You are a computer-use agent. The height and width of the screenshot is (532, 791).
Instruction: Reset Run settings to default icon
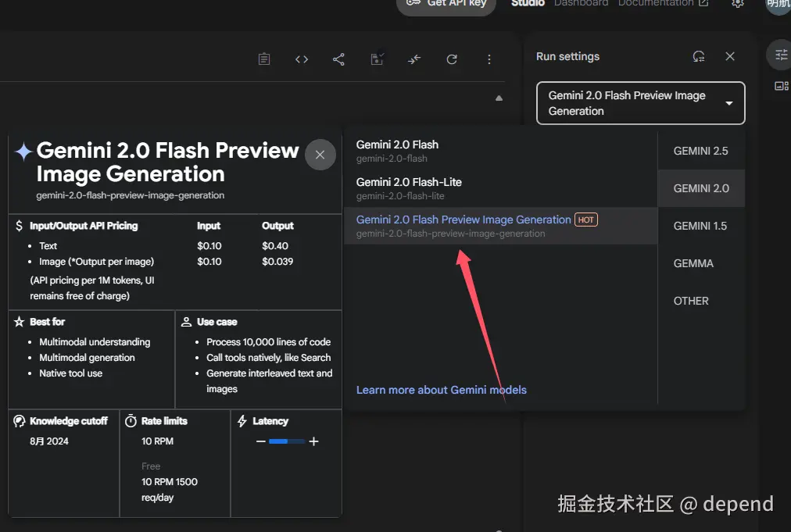coord(699,56)
